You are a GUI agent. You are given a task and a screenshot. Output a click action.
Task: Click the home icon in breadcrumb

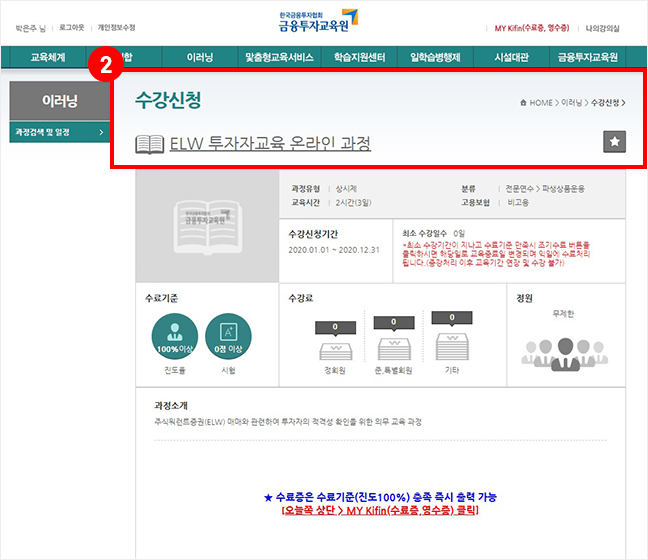[x=523, y=102]
